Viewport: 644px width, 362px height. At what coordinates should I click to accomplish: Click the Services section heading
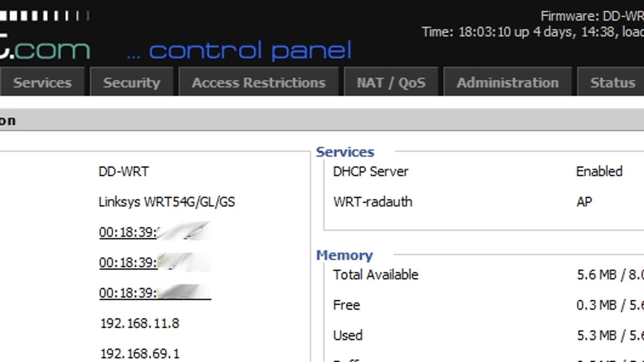tap(345, 152)
